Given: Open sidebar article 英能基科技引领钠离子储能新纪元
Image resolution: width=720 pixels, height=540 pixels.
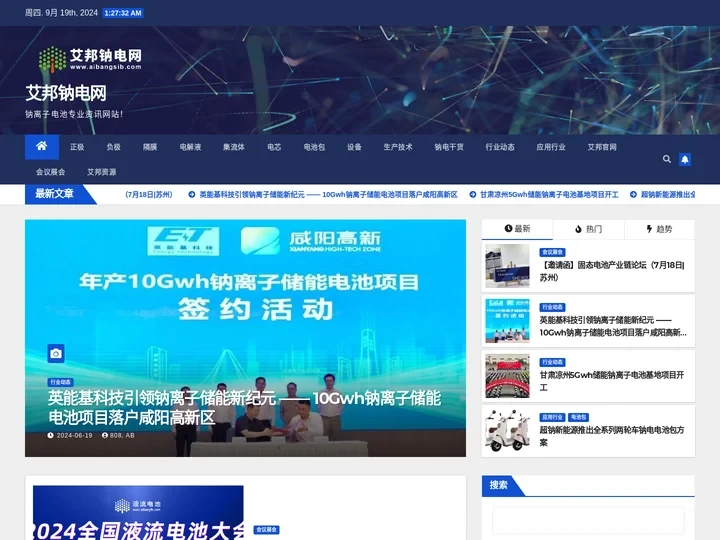Looking at the screenshot, I should coord(613,326).
